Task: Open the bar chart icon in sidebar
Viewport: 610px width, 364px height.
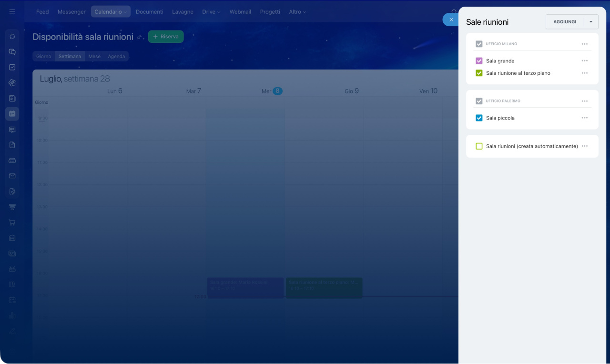Action: tap(12, 315)
